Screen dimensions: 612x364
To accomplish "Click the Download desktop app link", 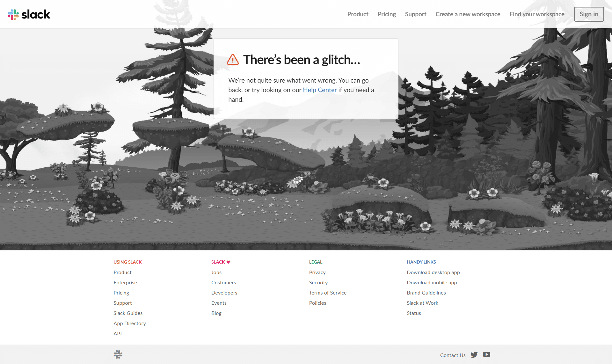I will 433,272.
